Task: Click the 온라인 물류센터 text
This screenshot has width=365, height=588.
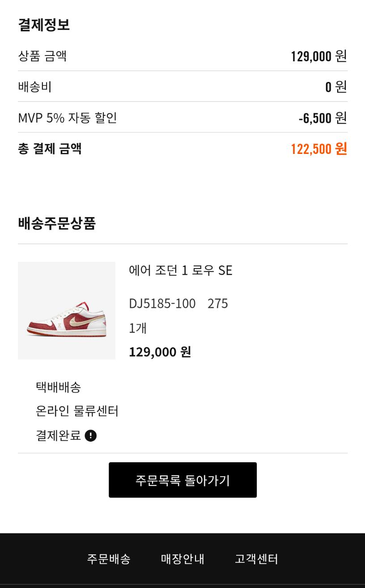Action: tap(77, 411)
